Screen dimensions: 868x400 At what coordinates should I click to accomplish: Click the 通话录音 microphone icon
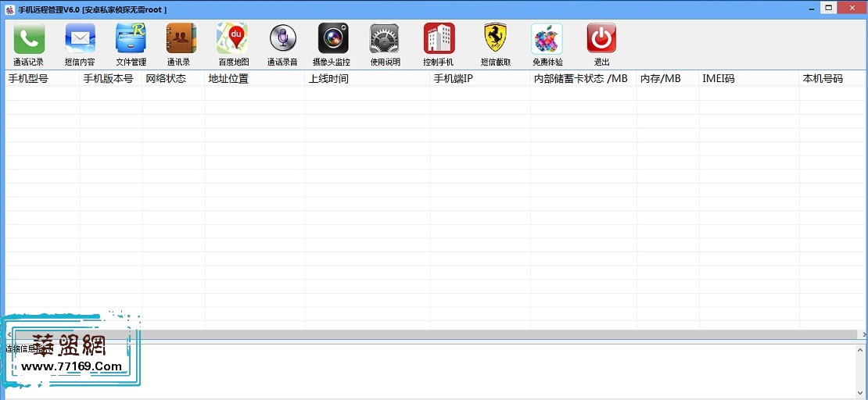282,39
